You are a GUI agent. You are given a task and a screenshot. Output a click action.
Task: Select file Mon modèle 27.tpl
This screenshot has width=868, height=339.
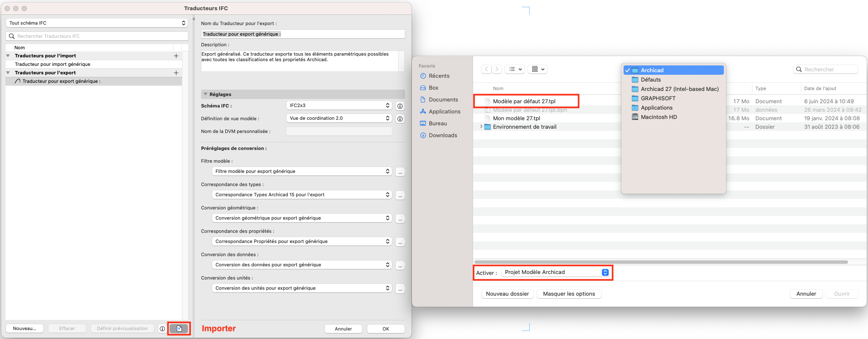516,118
